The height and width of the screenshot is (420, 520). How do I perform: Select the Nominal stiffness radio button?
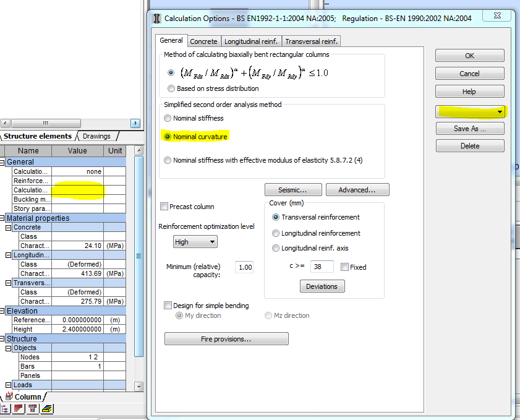pyautogui.click(x=167, y=118)
